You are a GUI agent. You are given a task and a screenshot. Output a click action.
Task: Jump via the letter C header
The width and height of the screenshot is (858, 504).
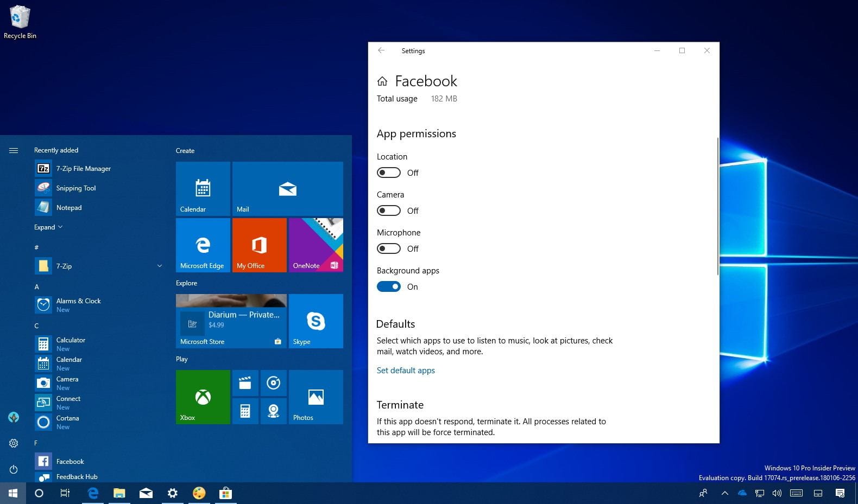click(x=36, y=326)
